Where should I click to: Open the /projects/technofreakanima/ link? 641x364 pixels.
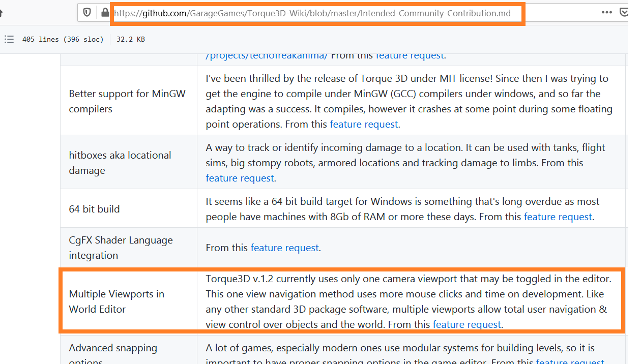tap(267, 55)
